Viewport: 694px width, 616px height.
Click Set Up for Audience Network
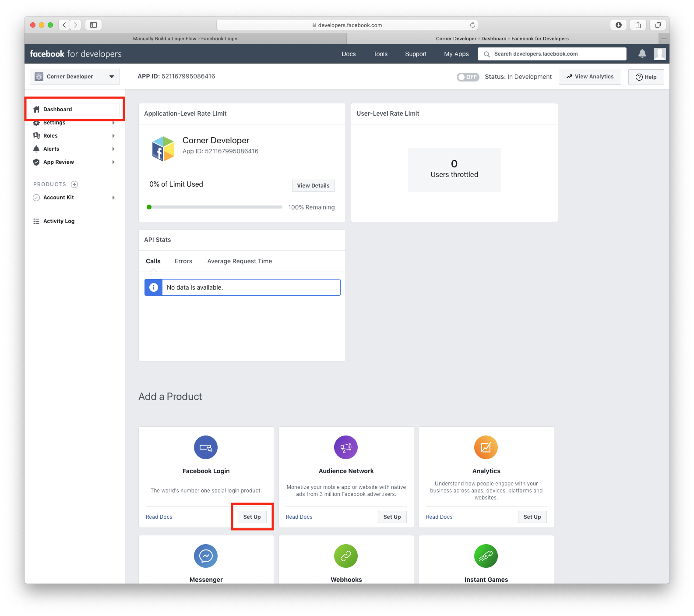[392, 517]
